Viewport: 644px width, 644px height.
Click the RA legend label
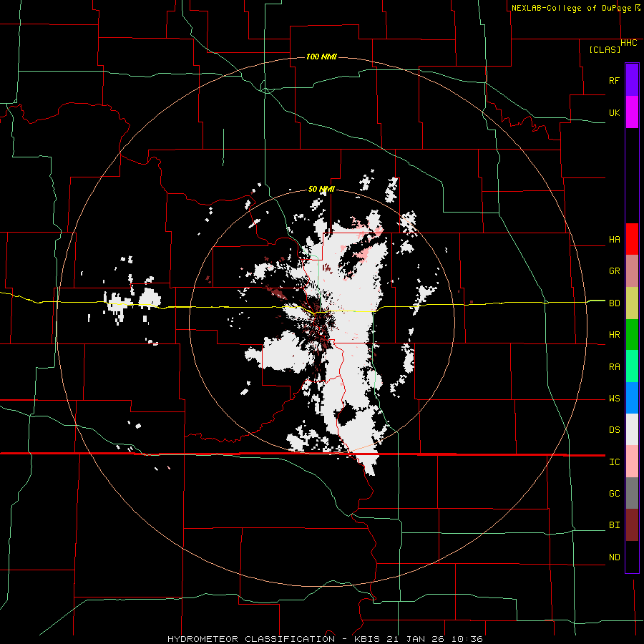coord(614,367)
